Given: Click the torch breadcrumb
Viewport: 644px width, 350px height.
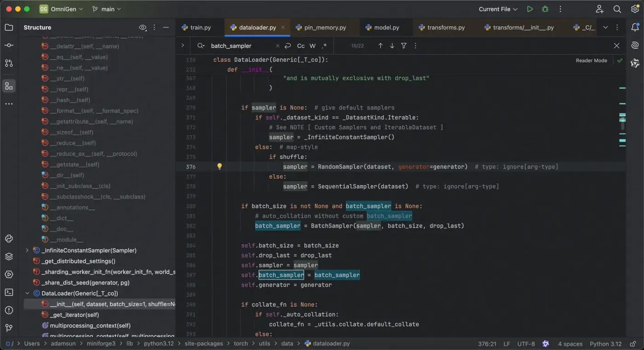Looking at the screenshot, I should coord(241,344).
